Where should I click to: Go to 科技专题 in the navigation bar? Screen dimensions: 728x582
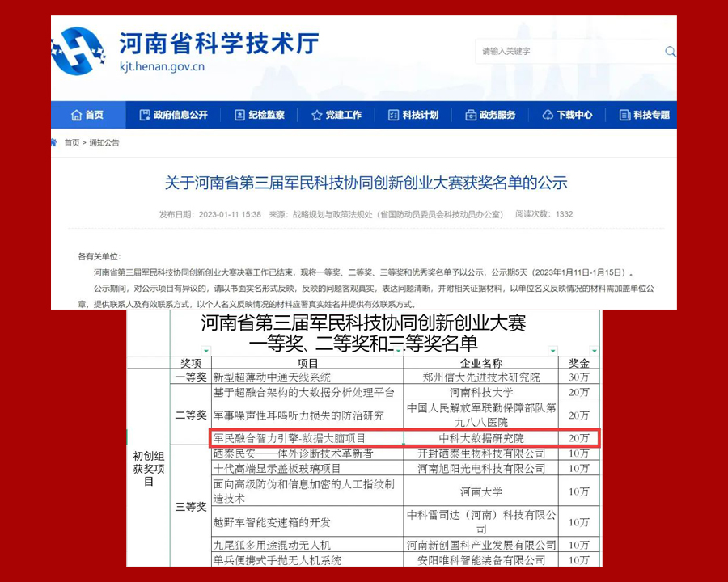click(645, 115)
